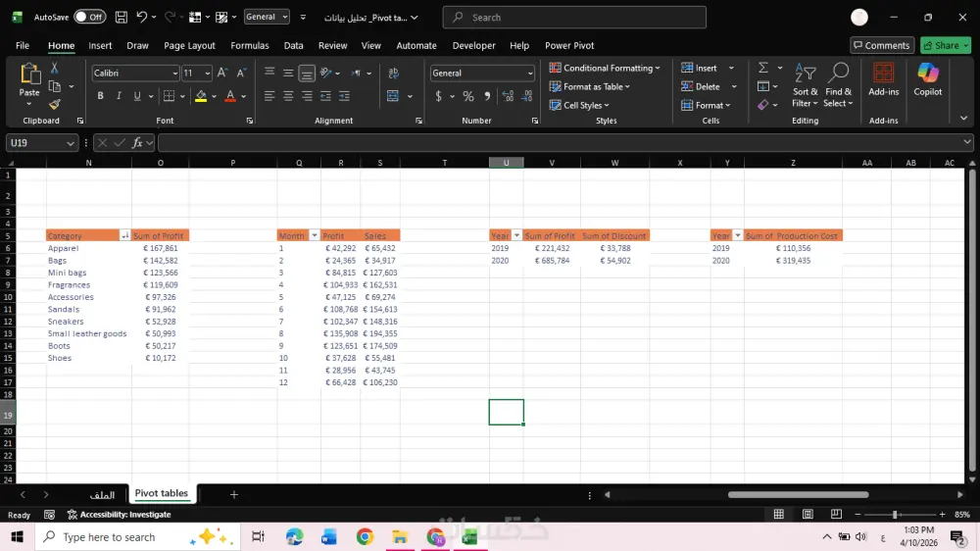This screenshot has height=551, width=980.
Task: Switch to Page Layout view icon
Action: pos(808,514)
